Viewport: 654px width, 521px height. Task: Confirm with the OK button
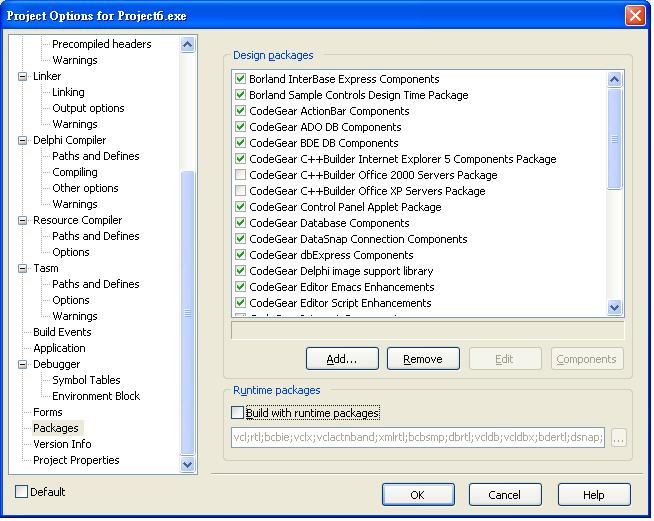[418, 494]
